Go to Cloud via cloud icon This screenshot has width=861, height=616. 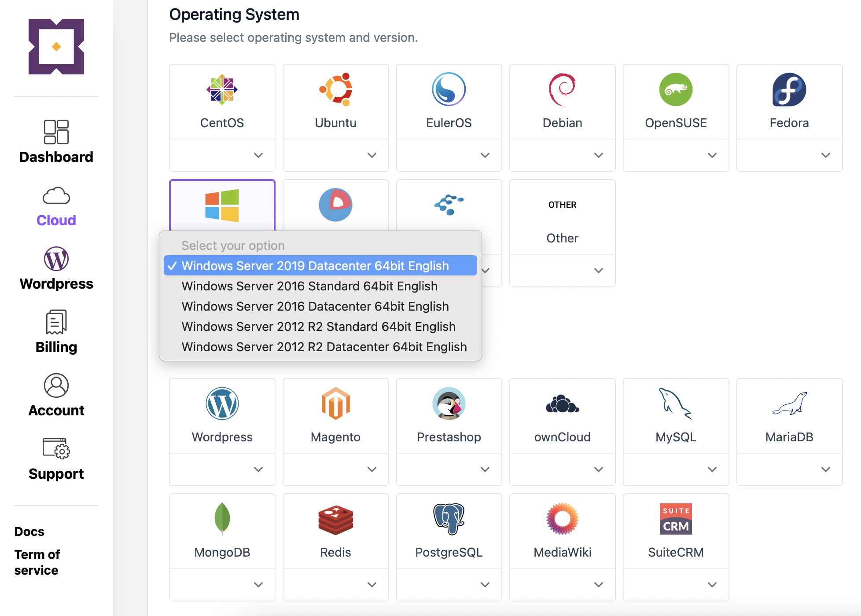click(56, 196)
